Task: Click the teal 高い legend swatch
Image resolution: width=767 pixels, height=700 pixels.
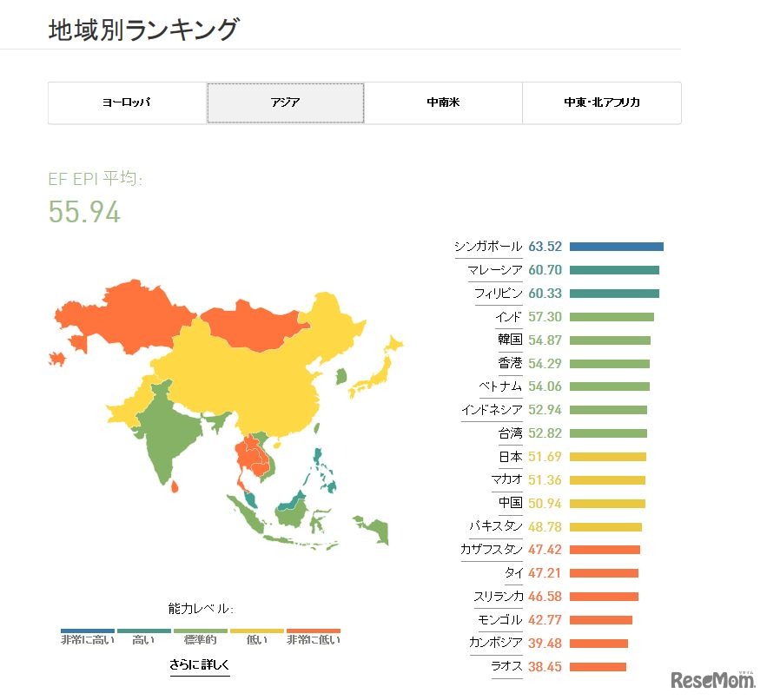Action: tap(144, 631)
